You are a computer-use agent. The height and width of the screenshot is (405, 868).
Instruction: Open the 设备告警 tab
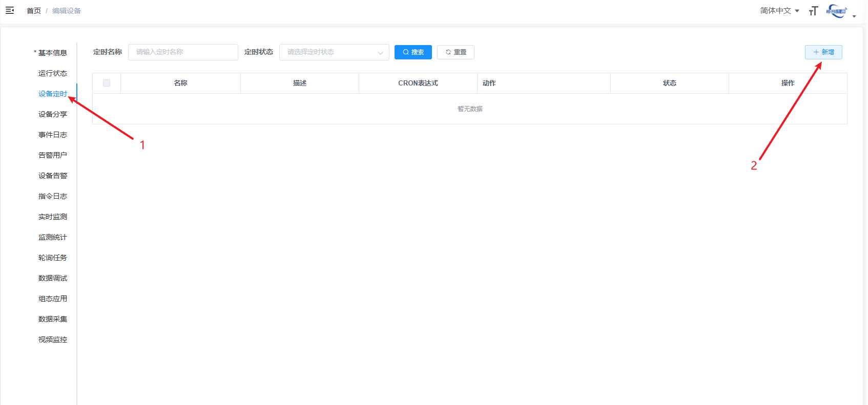point(52,176)
